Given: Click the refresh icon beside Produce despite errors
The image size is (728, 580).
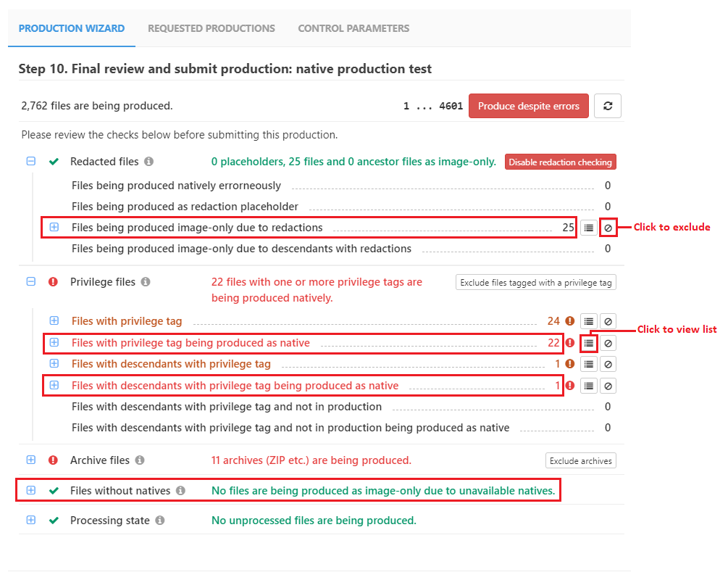Looking at the screenshot, I should [607, 106].
